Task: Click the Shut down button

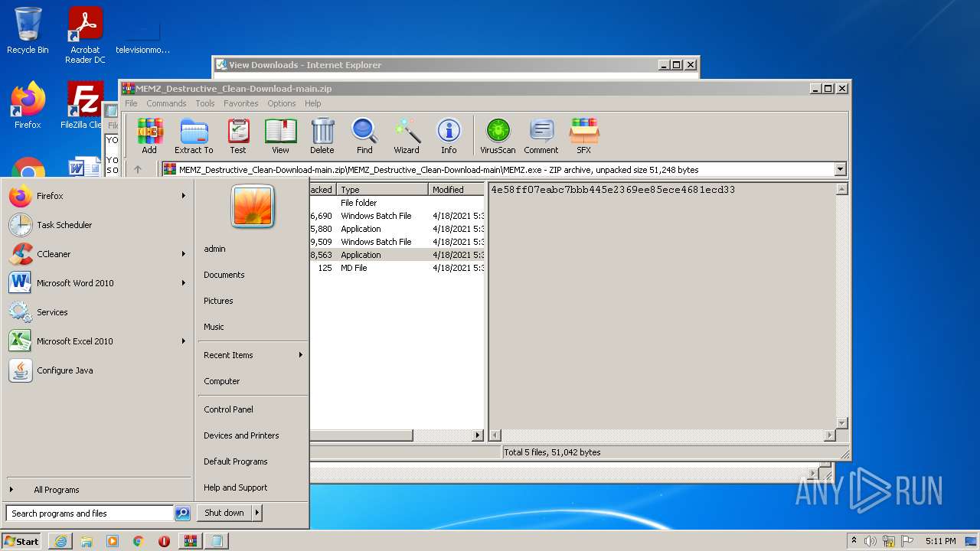Action: point(224,513)
